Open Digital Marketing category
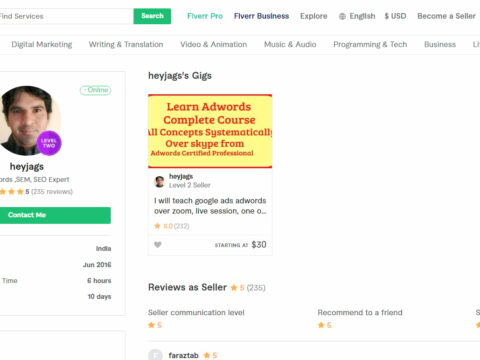The height and width of the screenshot is (360, 480). point(42,44)
